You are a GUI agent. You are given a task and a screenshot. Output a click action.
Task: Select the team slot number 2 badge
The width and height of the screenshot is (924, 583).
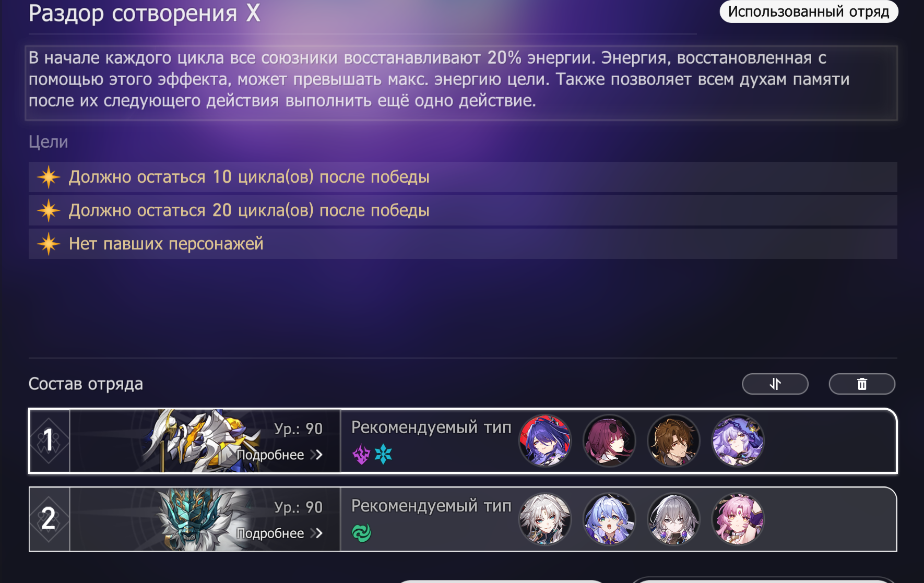click(x=49, y=519)
